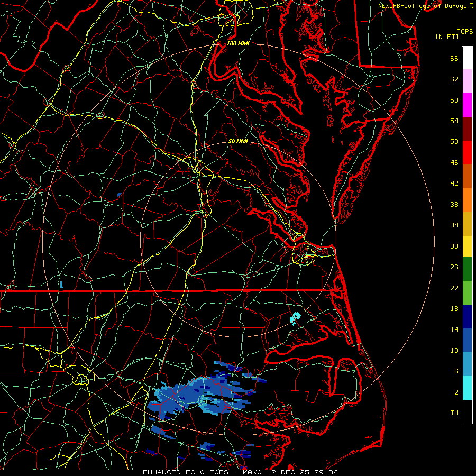
Task: Click the cyan radar site echo marker
Action: click(295, 318)
